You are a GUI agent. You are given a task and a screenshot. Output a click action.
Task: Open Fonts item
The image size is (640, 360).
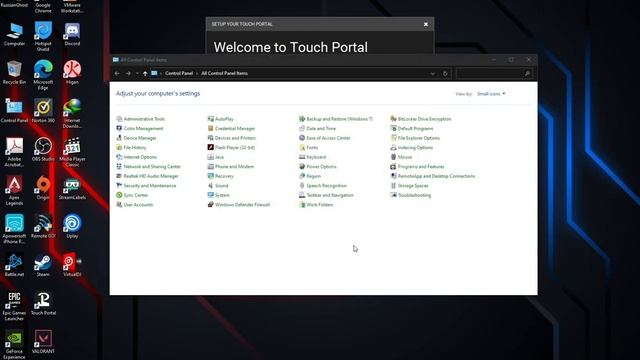[x=308, y=147]
